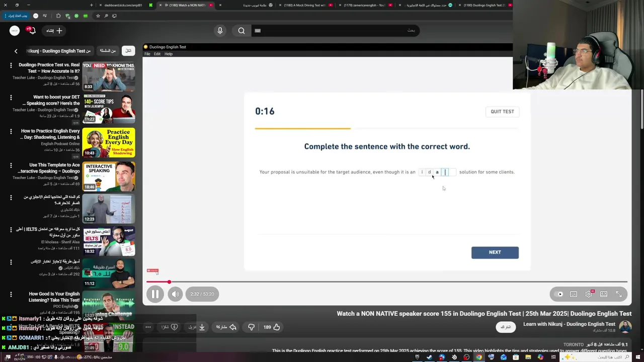Open more actions ellipsis under video

coord(148,327)
